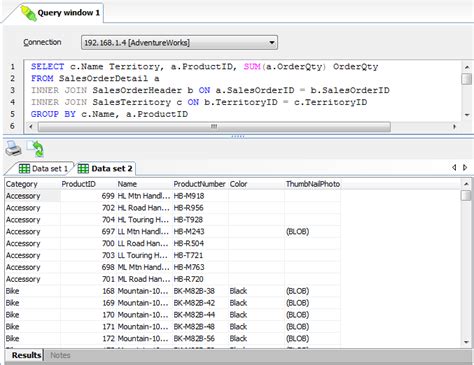Select the HL Touring H... name cell

click(144, 220)
